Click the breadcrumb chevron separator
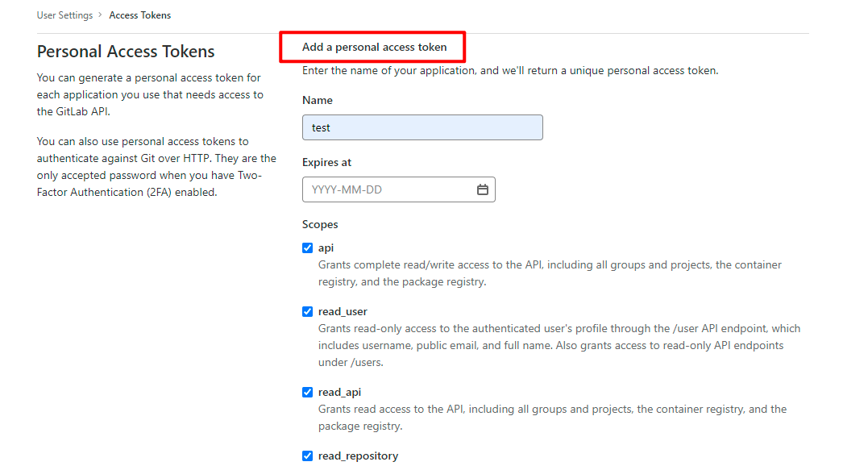The width and height of the screenshot is (868, 466). pyautogui.click(x=101, y=15)
